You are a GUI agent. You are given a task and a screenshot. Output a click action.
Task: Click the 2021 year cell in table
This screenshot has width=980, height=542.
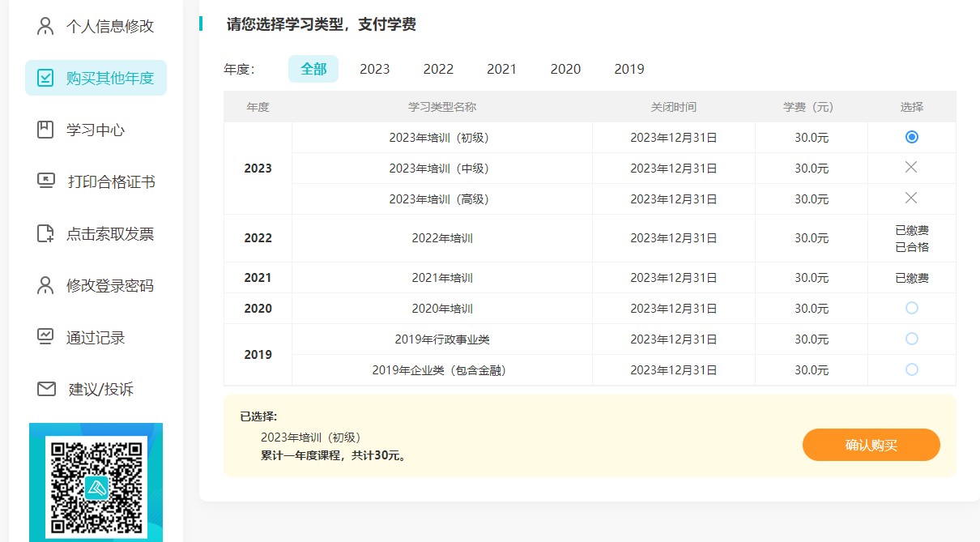point(258,278)
